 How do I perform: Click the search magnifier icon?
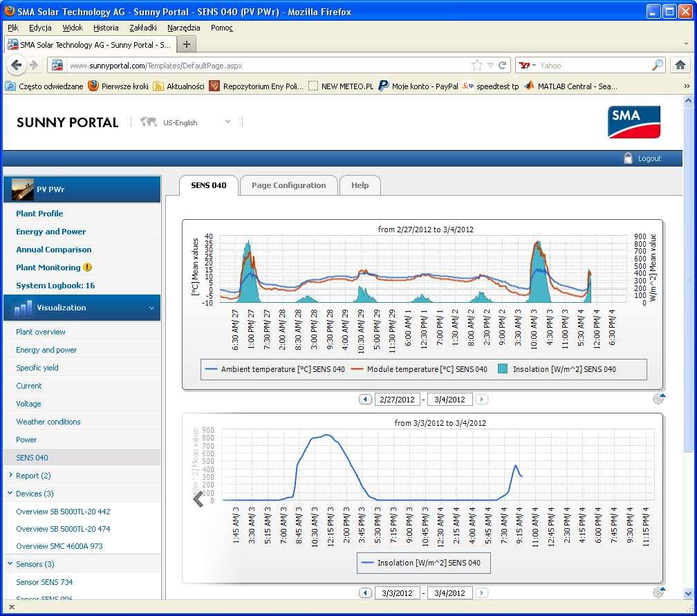click(x=657, y=65)
